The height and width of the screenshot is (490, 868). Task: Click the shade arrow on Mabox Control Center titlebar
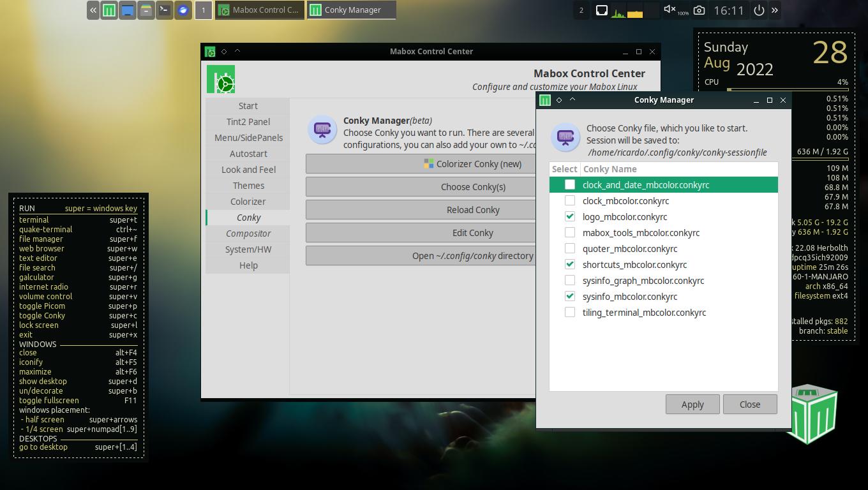[x=237, y=51]
